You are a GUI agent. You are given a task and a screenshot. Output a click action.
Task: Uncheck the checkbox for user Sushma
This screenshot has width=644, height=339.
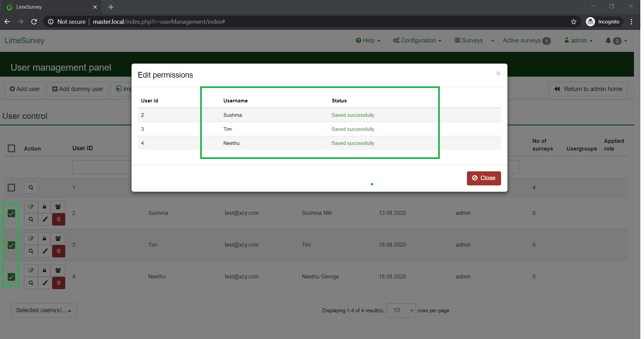[x=11, y=214]
